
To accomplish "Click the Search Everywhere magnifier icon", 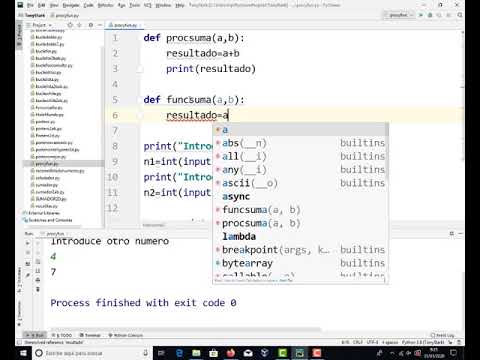I will coord(460,15).
